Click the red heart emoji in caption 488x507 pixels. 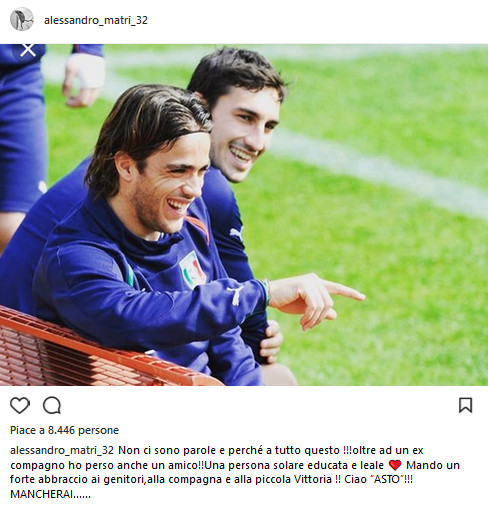(x=395, y=465)
